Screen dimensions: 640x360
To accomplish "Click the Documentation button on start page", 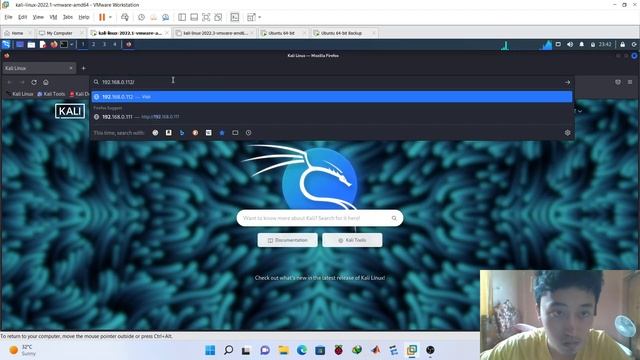I will 288,240.
